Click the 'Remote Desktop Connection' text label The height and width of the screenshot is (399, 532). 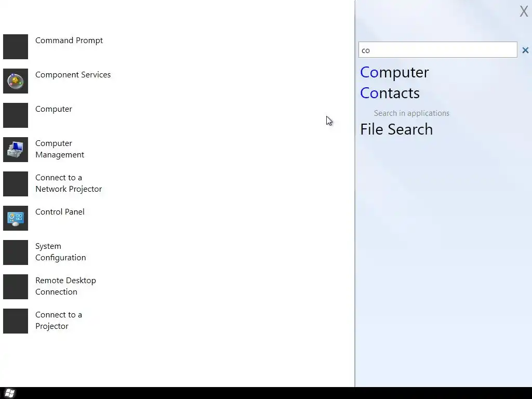point(65,286)
